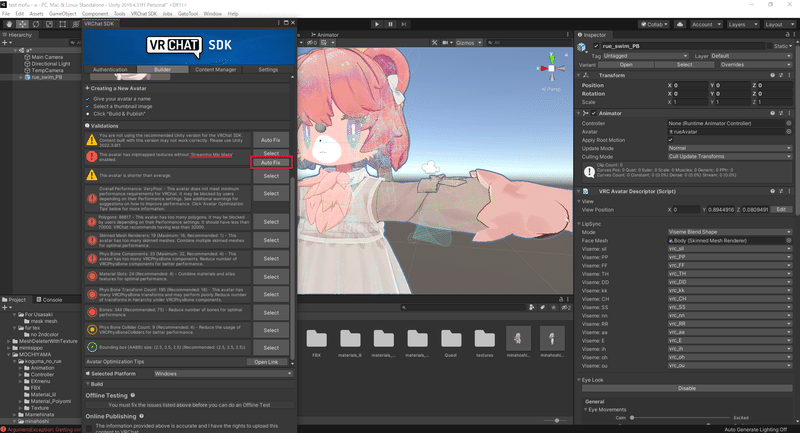
Task: Open the VRChat SDK menu
Action: point(144,14)
